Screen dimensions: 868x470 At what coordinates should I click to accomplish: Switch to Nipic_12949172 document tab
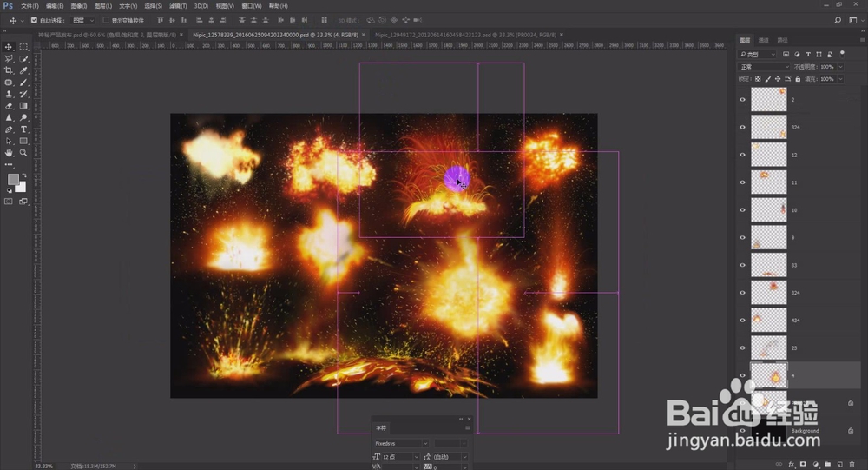[465, 35]
